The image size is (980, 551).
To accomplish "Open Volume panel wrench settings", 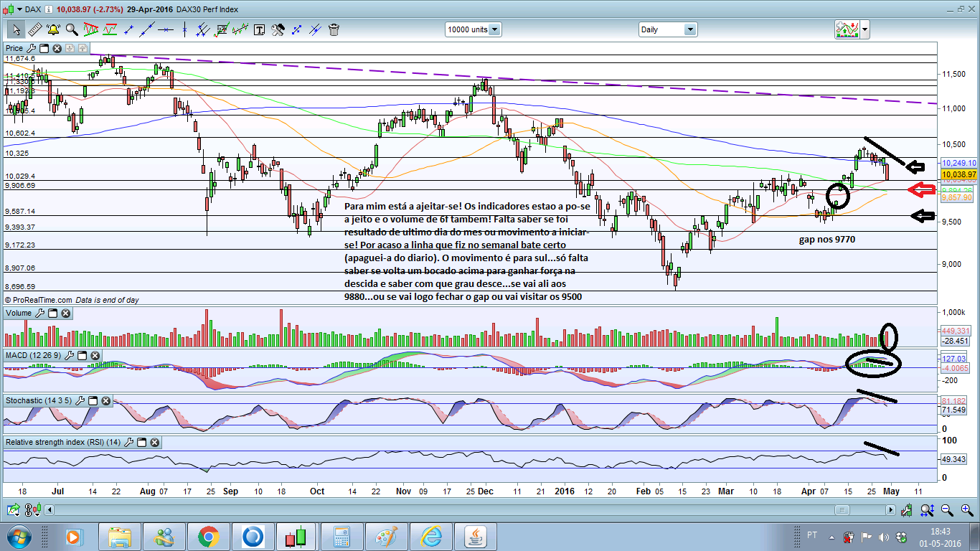I will pos(39,314).
